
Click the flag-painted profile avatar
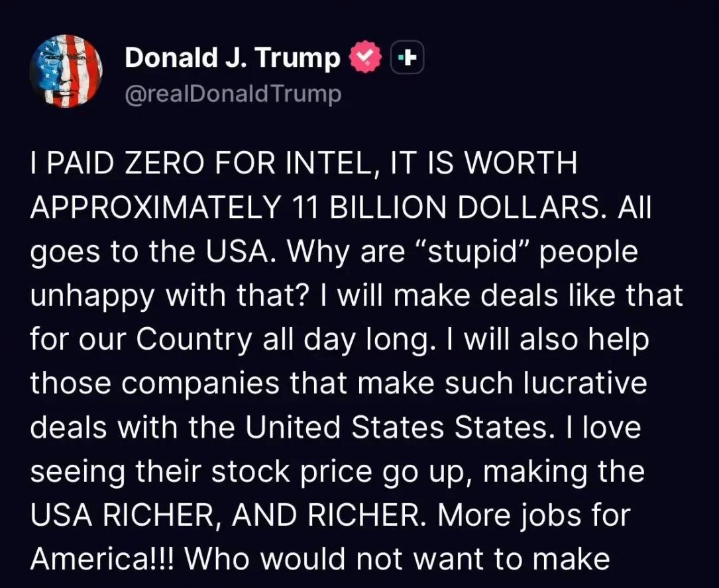pyautogui.click(x=66, y=70)
